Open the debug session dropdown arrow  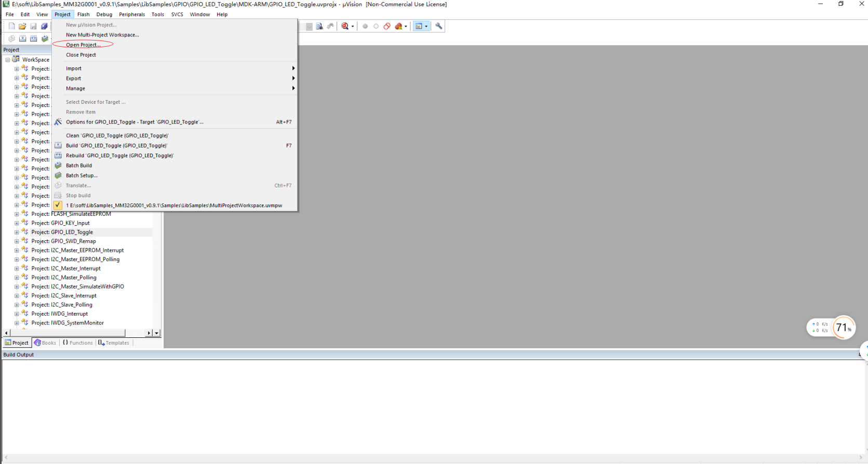click(353, 26)
